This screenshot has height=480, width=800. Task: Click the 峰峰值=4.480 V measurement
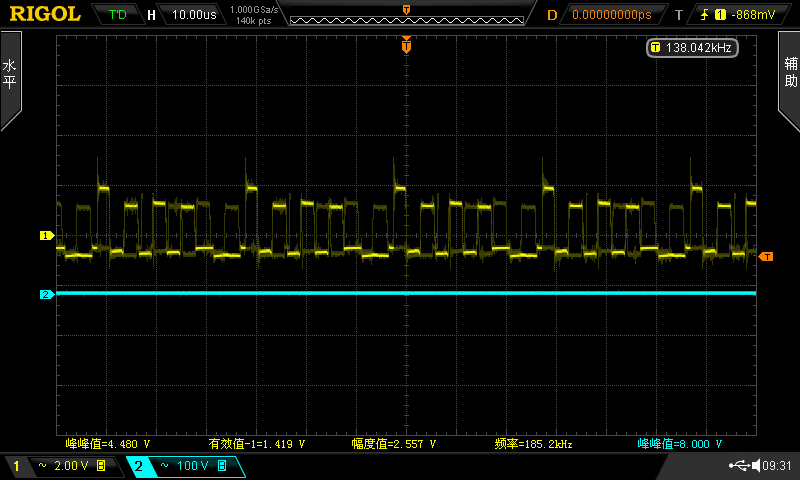click(x=108, y=444)
